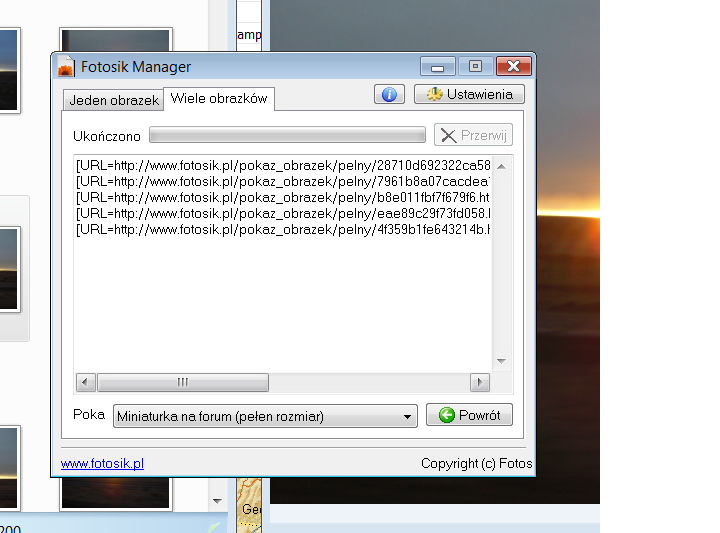Click the horizontal scrollbar left arrow
This screenshot has width=720, height=533.
pyautogui.click(x=85, y=382)
